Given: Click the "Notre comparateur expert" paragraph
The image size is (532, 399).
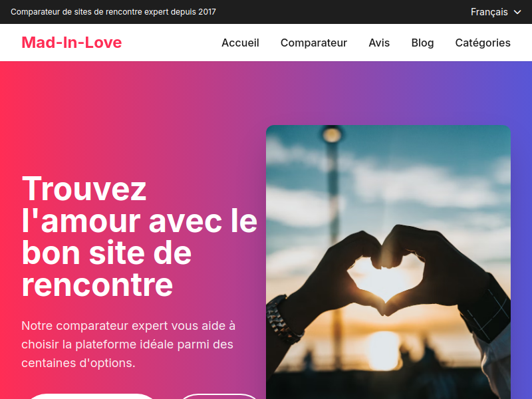Looking at the screenshot, I should 128,344.
